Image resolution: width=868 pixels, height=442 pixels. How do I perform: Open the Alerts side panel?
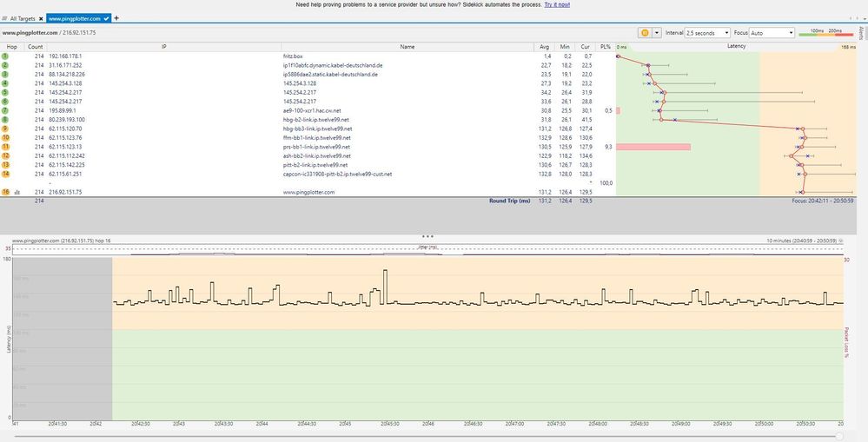(x=862, y=33)
